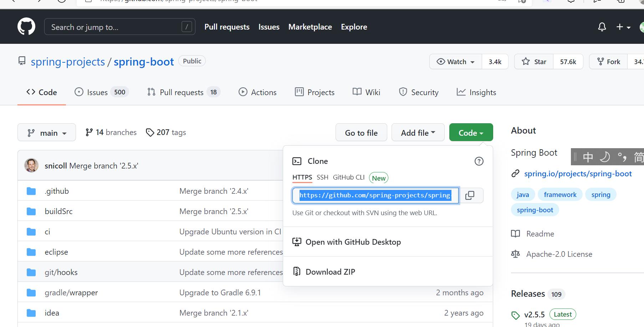644x327 pixels.
Task: Click the Clone help question icon
Action: (479, 161)
